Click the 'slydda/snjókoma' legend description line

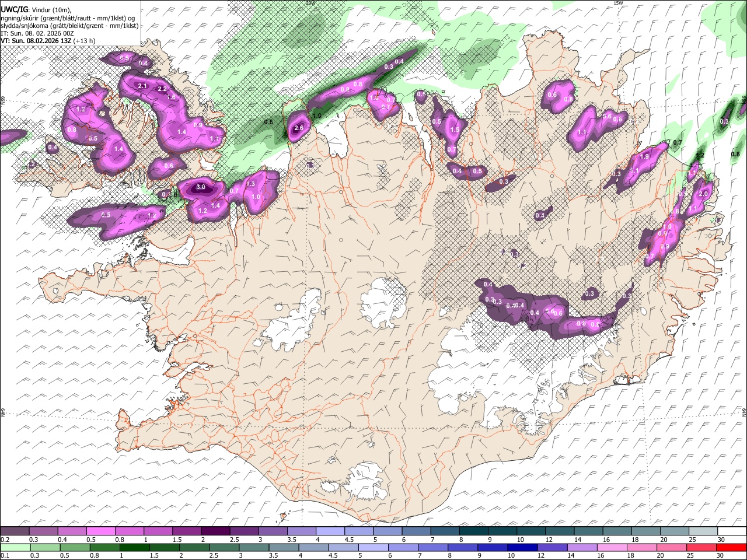[x=69, y=26]
